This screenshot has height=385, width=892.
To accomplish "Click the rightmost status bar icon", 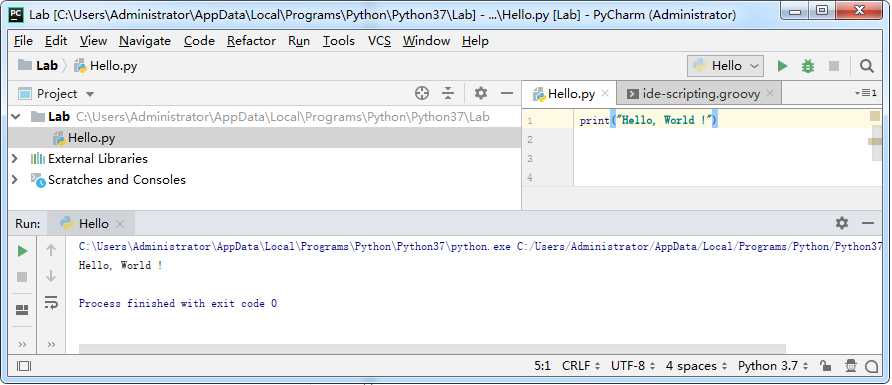I will pyautogui.click(x=872, y=366).
